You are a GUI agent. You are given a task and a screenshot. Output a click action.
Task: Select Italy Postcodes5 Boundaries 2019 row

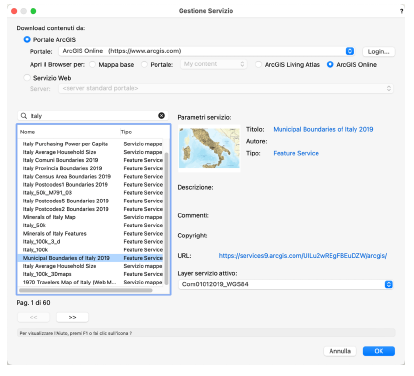click(x=91, y=201)
